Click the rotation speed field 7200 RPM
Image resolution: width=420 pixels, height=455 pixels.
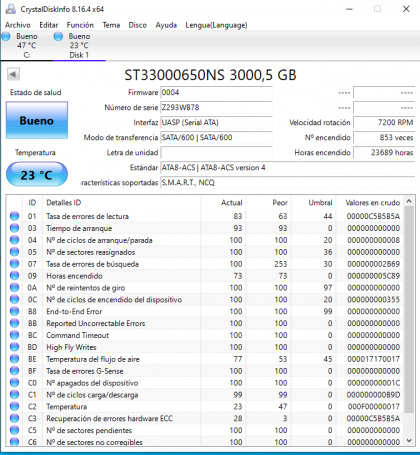384,122
